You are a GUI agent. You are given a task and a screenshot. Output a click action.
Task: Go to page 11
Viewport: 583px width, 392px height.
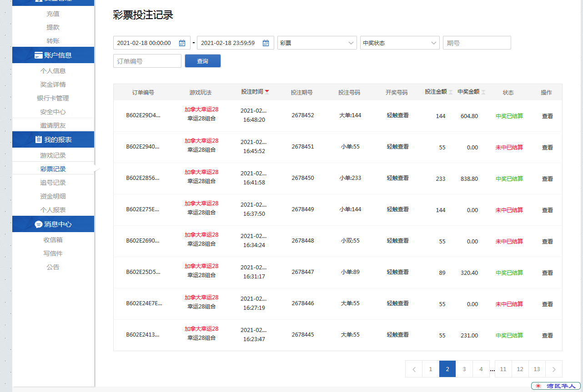coord(503,369)
